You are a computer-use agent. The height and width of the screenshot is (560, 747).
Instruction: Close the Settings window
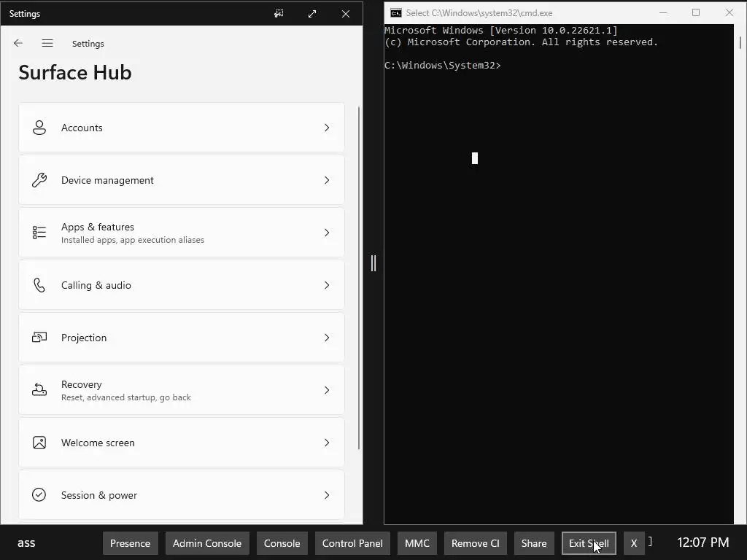(346, 14)
